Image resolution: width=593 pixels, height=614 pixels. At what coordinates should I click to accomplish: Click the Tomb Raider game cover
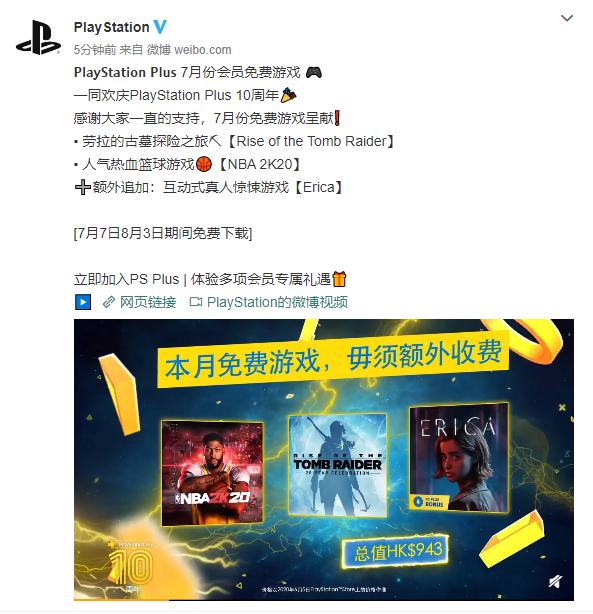point(337,465)
